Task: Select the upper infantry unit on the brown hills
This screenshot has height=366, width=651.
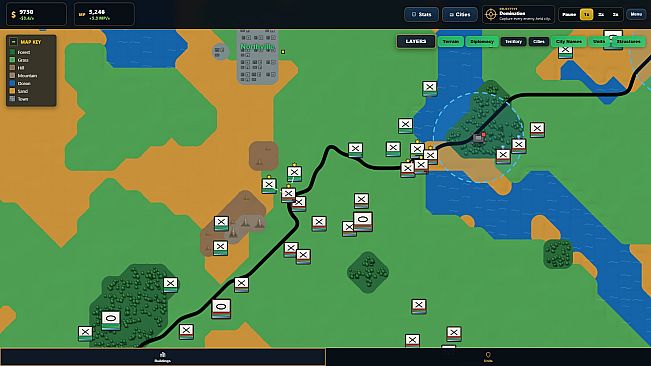Action: pyautogui.click(x=221, y=223)
